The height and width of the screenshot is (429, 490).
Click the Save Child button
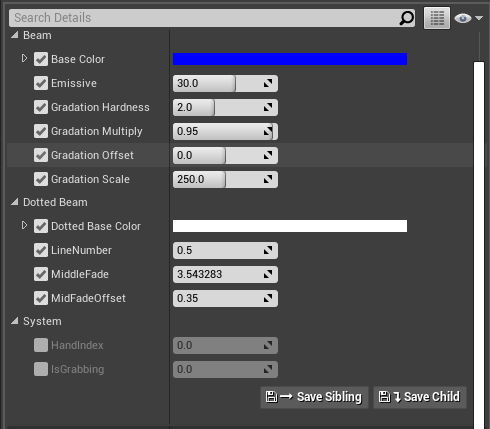click(x=420, y=397)
